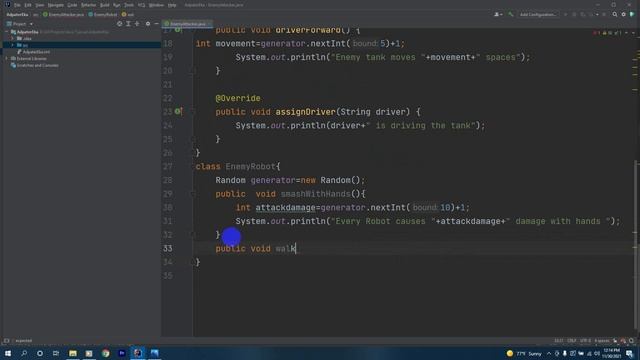Open the Edit menu
The height and width of the screenshot is (360, 640).
(28, 5)
